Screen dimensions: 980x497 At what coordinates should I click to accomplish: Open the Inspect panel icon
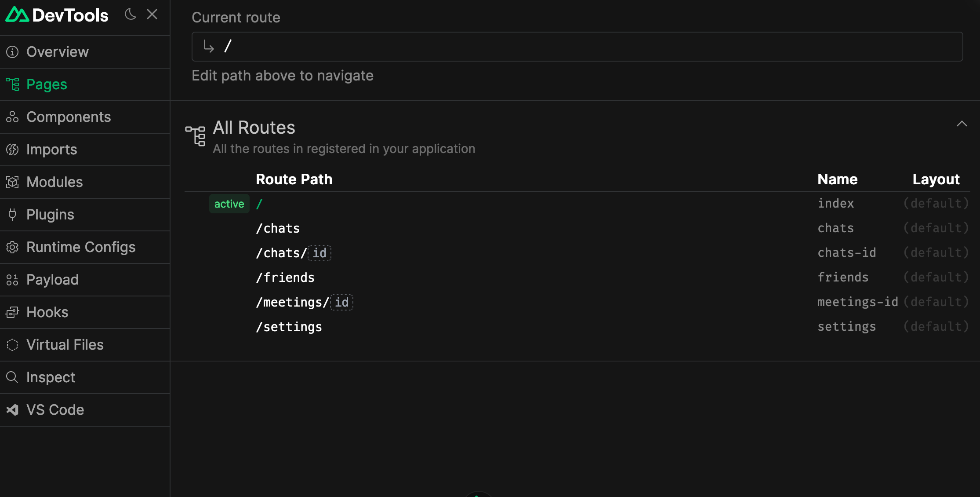12,376
